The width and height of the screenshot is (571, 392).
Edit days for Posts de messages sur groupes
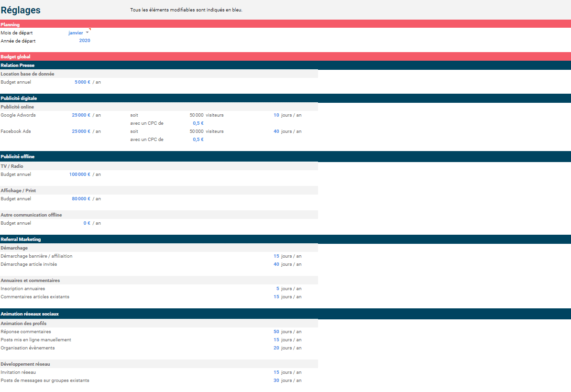coord(276,381)
